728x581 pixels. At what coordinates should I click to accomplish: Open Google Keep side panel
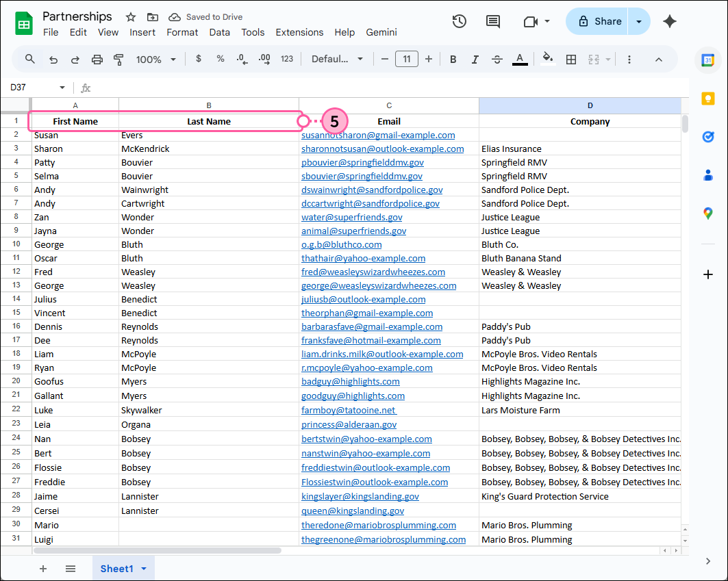pos(708,99)
